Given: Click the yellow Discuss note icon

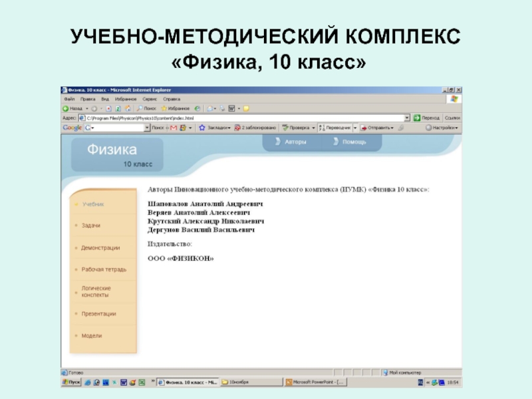Looking at the screenshot, I should click(x=246, y=108).
